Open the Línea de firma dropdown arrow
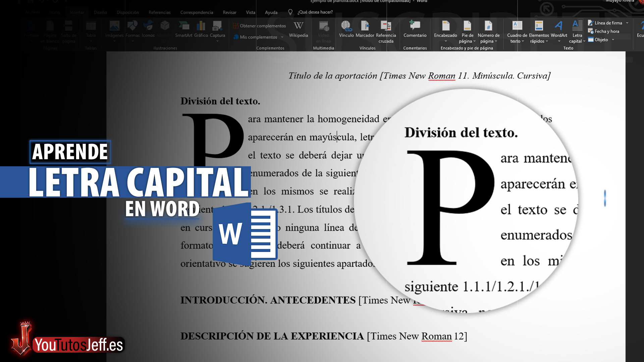644x362 pixels. [x=628, y=23]
